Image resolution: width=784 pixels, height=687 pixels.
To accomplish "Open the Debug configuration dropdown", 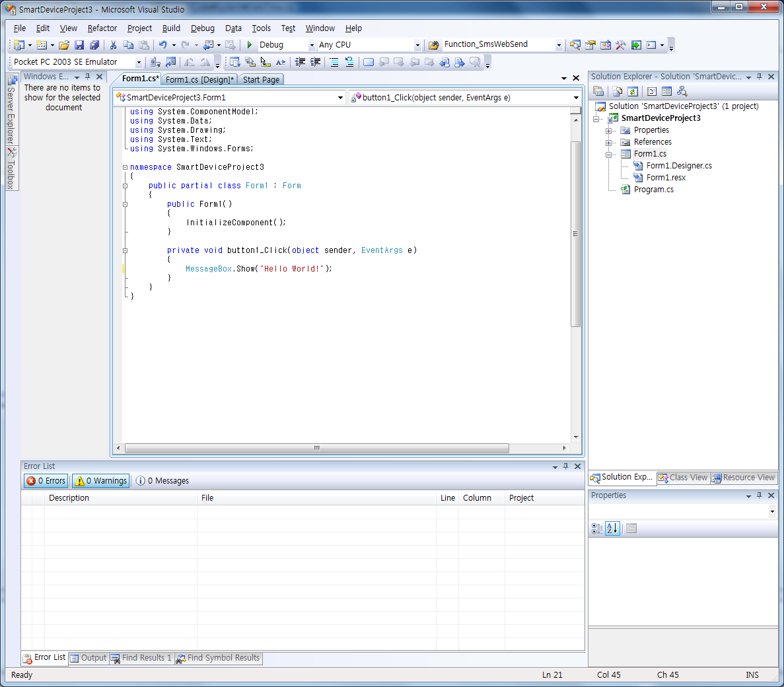I will tap(312, 45).
